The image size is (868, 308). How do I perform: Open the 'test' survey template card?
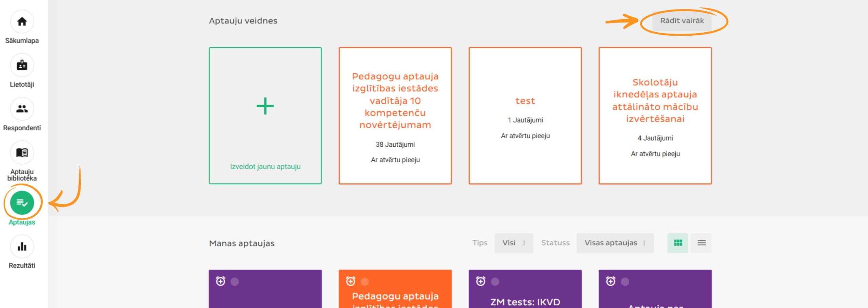(525, 115)
